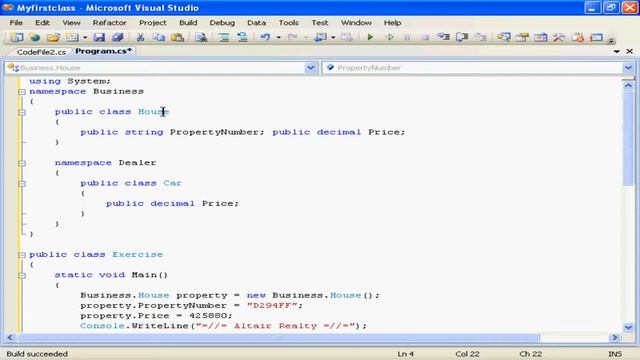The width and height of the screenshot is (640, 360).
Task: Click the Paste clipboard icon
Action: [178, 38]
